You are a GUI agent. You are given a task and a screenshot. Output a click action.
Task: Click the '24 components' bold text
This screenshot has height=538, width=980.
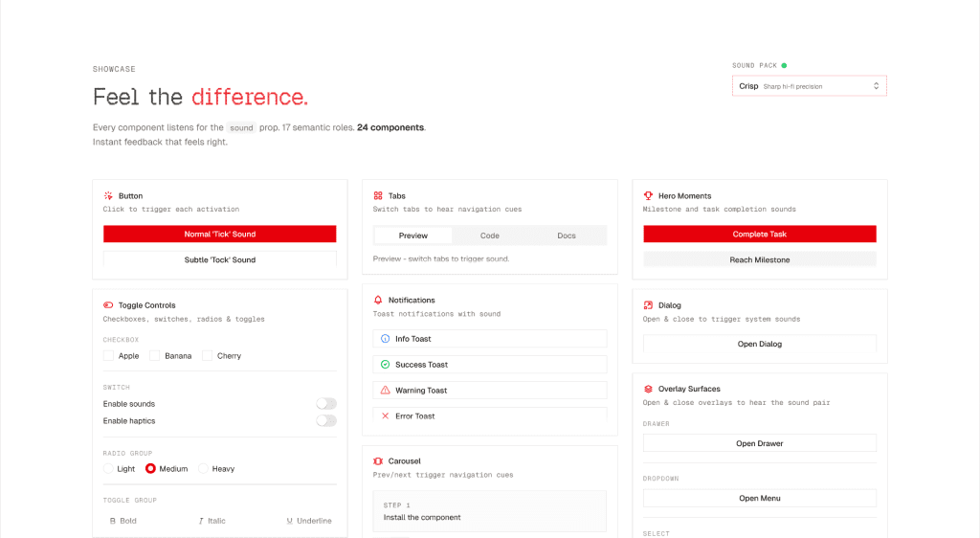coord(390,127)
